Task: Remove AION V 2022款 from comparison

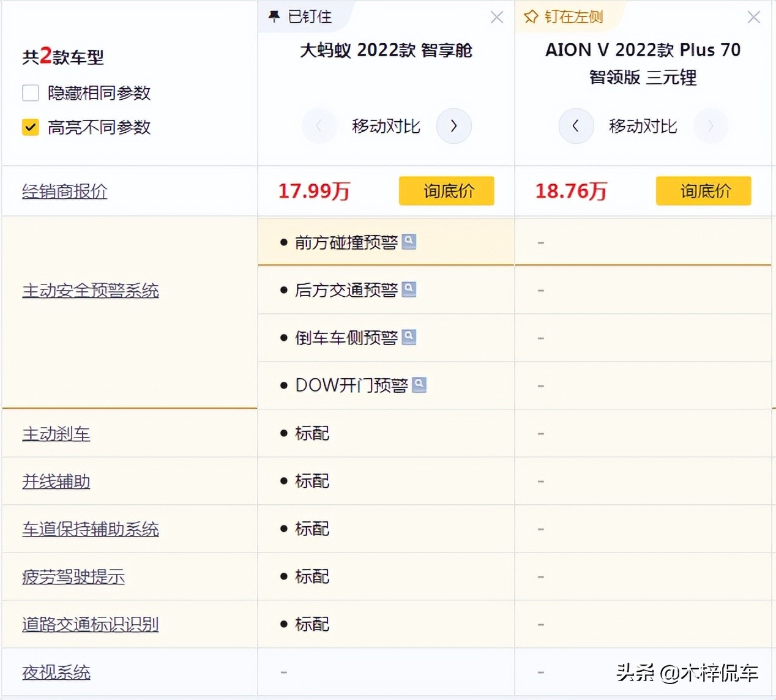Action: click(x=753, y=17)
